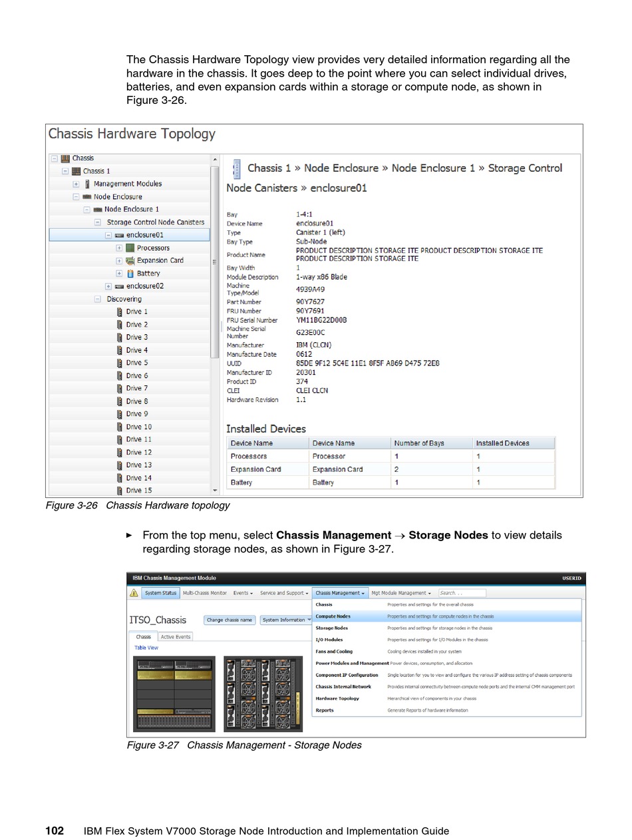Open the Service and Support menu
The image size is (632, 840).
point(284,593)
